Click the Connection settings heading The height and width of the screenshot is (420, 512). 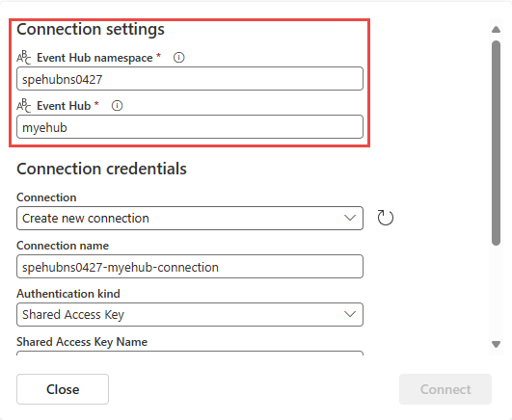(91, 29)
